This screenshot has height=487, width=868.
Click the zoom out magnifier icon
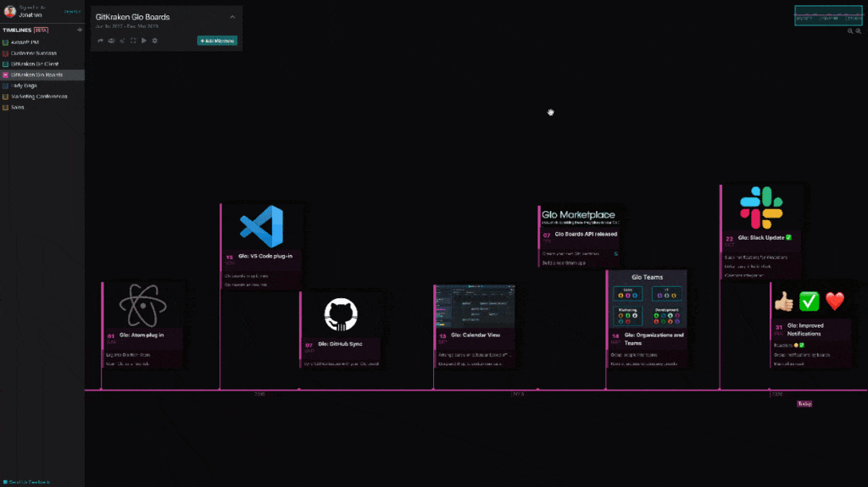[x=850, y=31]
